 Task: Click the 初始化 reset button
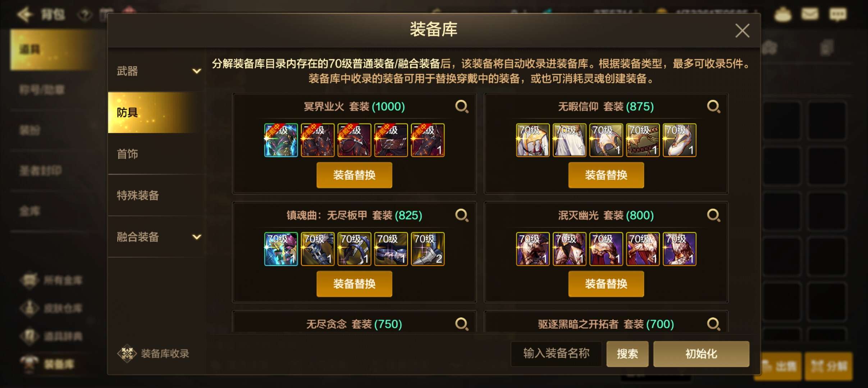pyautogui.click(x=701, y=354)
